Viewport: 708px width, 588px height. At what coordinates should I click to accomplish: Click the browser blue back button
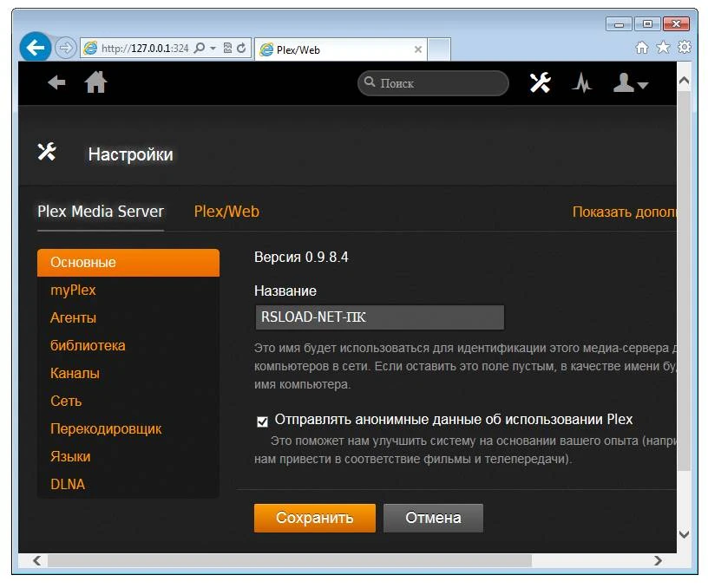click(x=36, y=47)
